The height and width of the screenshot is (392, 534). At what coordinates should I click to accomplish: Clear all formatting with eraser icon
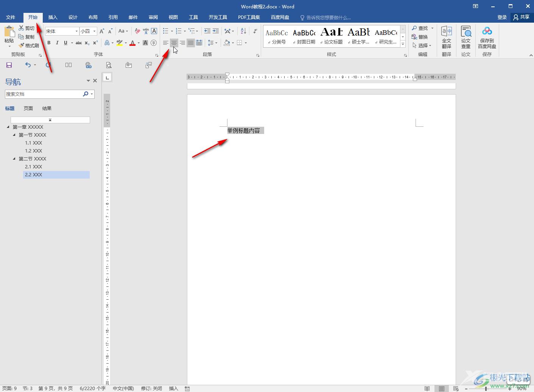(x=137, y=31)
